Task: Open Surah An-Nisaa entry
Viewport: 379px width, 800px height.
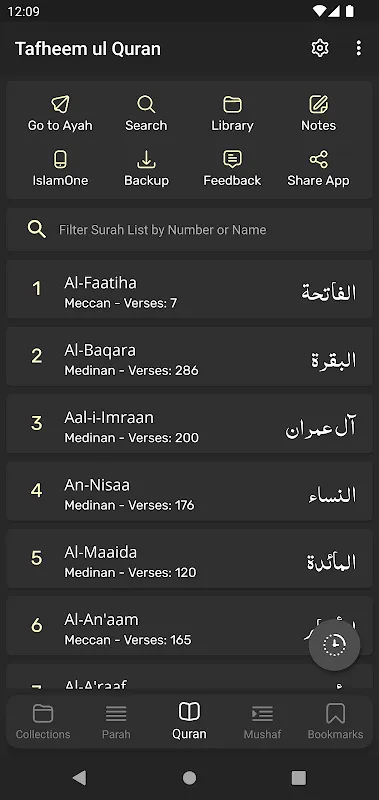Action: (189, 491)
